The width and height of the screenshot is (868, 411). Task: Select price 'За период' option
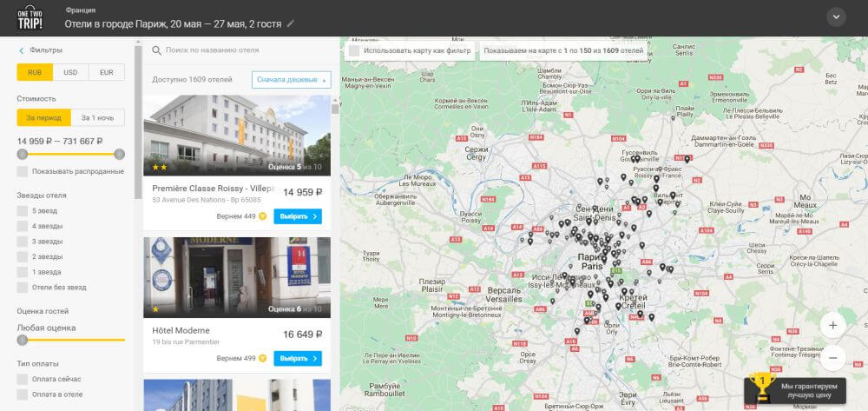[x=43, y=118]
